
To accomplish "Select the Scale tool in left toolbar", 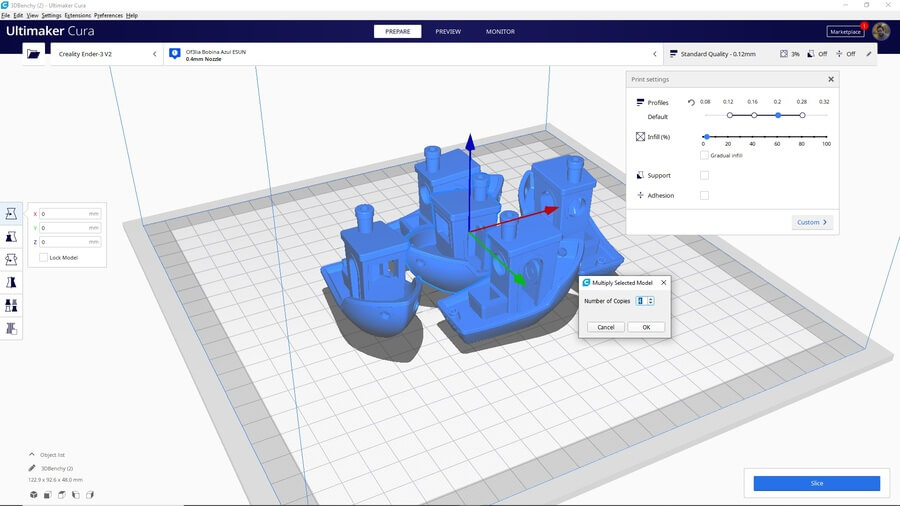I will [x=11, y=236].
